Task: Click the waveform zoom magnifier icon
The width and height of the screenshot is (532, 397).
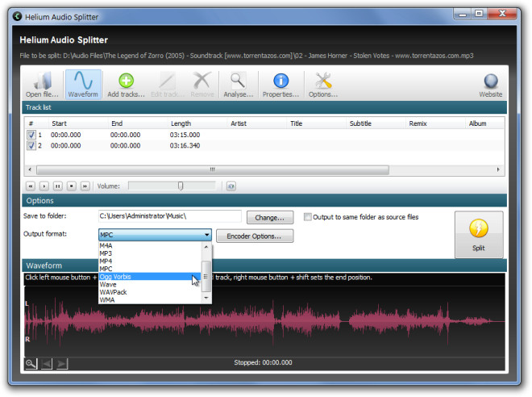Action: point(31,364)
